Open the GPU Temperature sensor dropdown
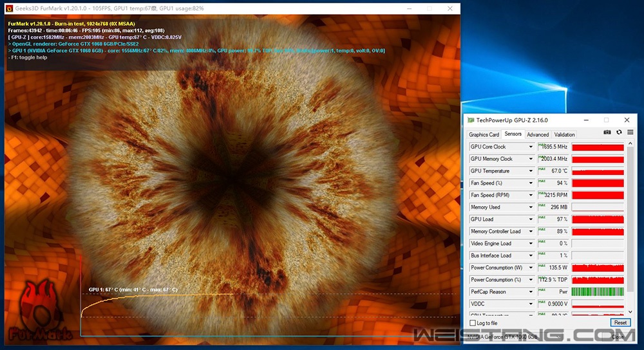Viewport: 644px width, 350px height. tap(531, 171)
